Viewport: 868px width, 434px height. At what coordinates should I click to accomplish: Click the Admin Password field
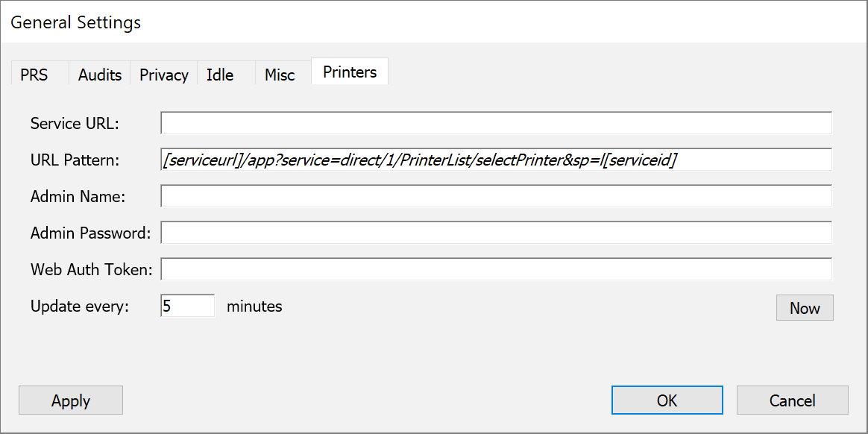pos(496,233)
